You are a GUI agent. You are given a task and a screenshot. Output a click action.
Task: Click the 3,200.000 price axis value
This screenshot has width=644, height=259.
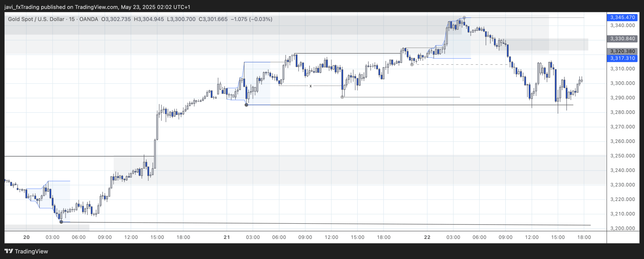pos(623,228)
